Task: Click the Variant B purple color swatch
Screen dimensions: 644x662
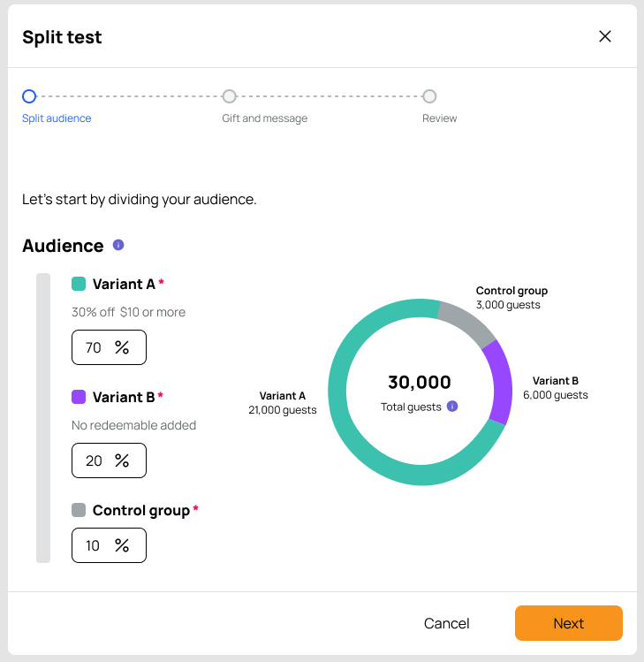Action: pos(79,397)
